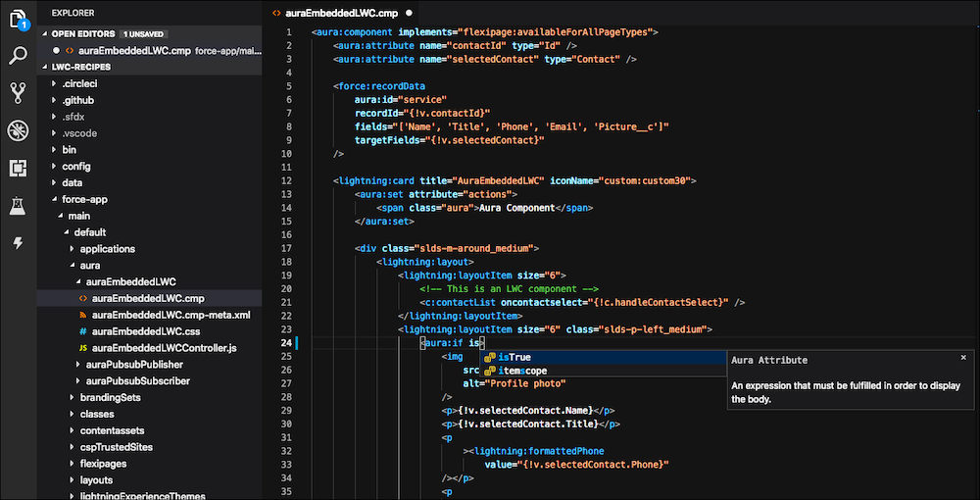The image size is (980, 500).
Task: Expand the .vscode folder
Action: click(54, 133)
